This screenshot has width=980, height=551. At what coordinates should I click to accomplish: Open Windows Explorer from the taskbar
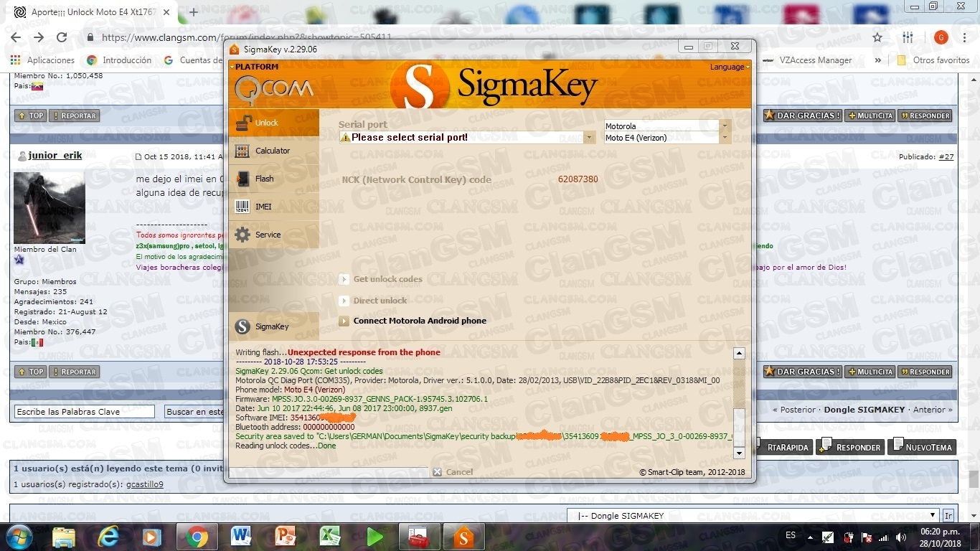point(63,537)
